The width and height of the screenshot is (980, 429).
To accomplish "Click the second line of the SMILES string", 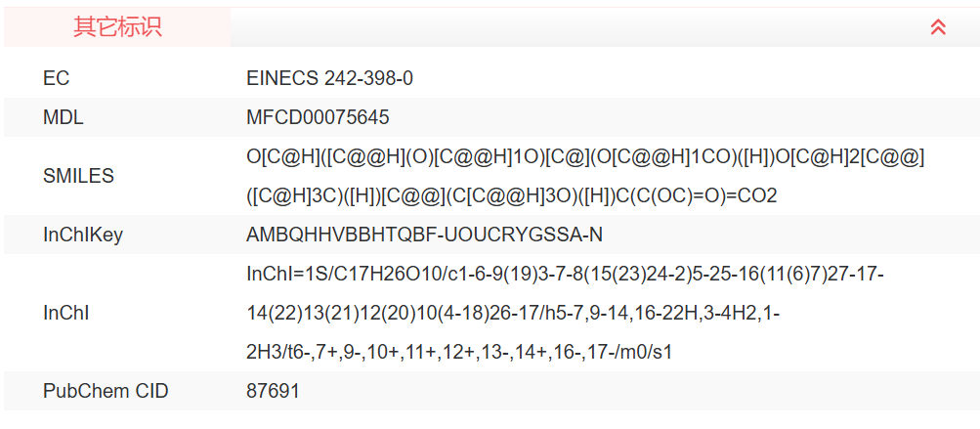I will pyautogui.click(x=511, y=195).
